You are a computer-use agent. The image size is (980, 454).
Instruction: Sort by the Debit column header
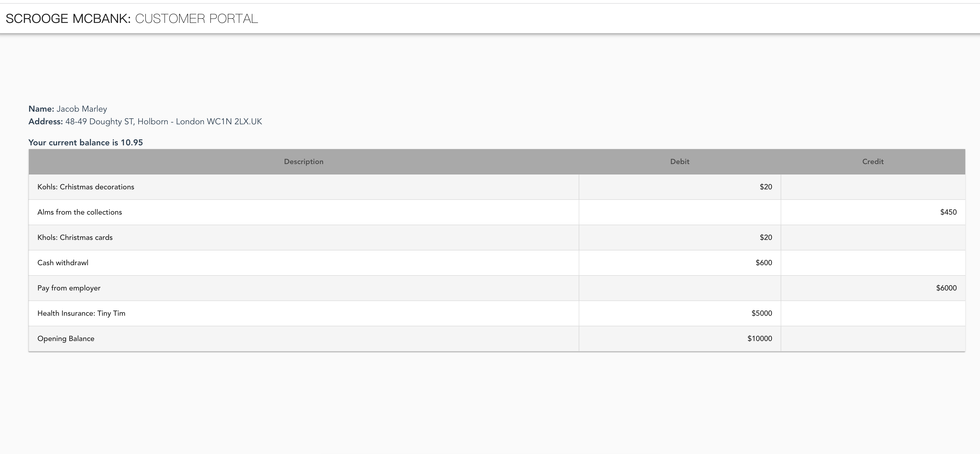[680, 161]
